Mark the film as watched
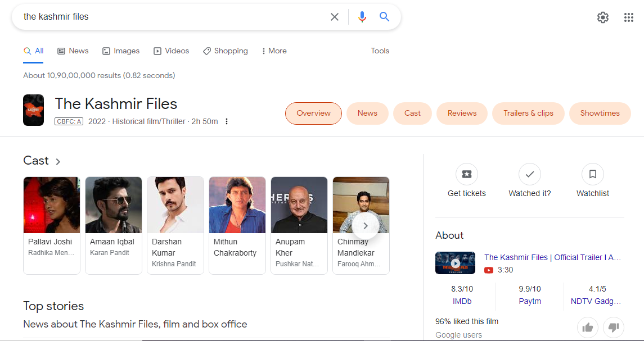The image size is (644, 341). click(529, 174)
